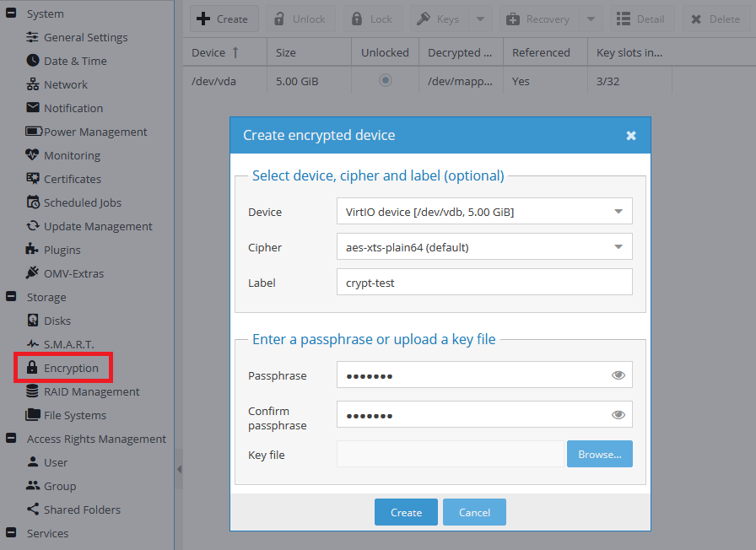Image resolution: width=756 pixels, height=550 pixels.
Task: Click the Monitoring heartbeat icon
Action: point(33,155)
